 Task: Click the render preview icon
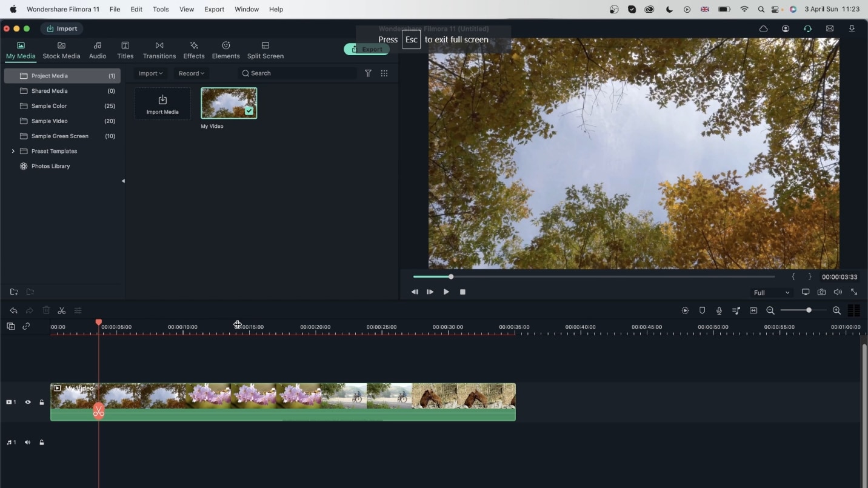tap(685, 310)
